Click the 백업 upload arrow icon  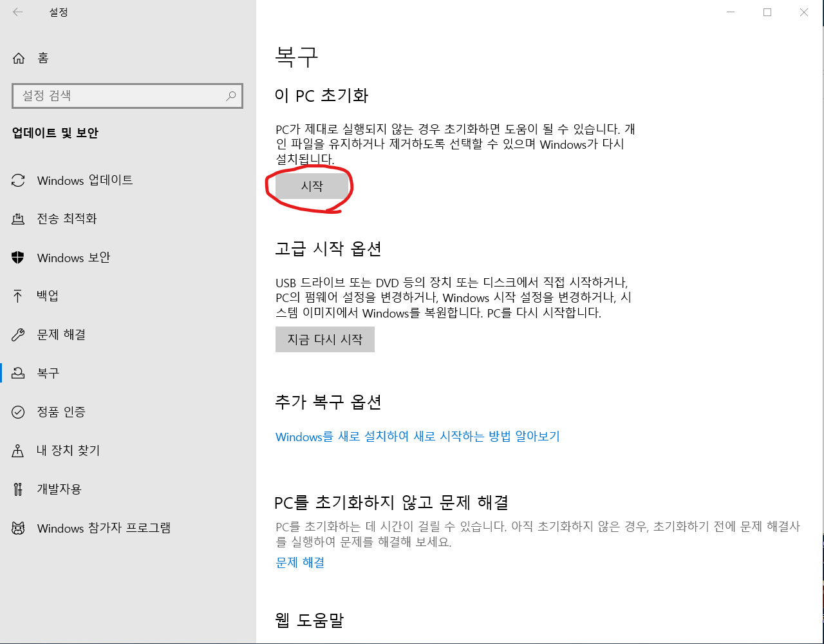pyautogui.click(x=18, y=296)
